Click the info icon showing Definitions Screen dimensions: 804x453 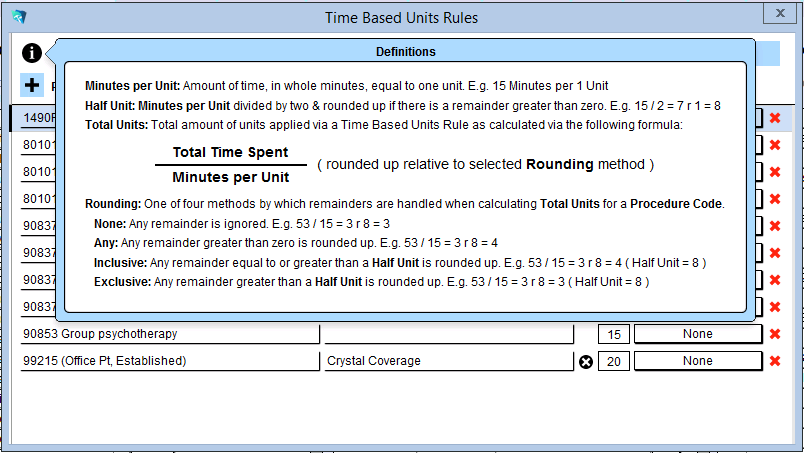click(32, 53)
